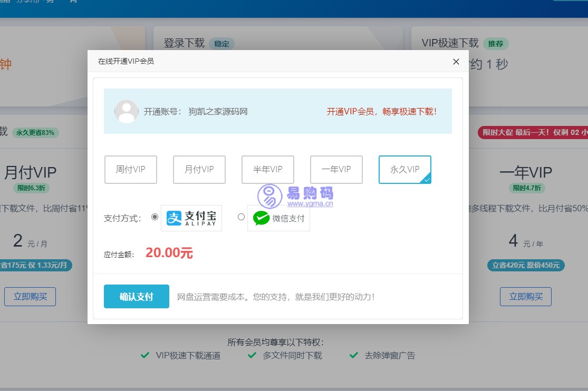Click the account avatar placeholder icon
This screenshot has width=588, height=391.
click(x=126, y=111)
